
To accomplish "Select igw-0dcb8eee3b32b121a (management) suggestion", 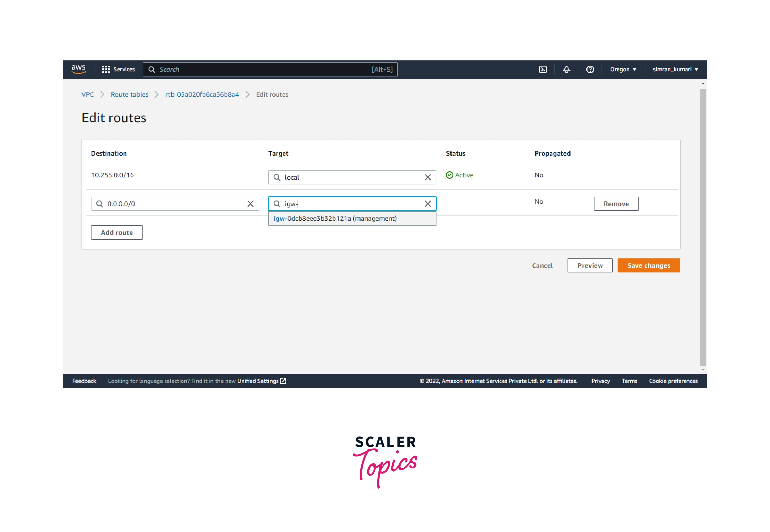I will click(335, 218).
